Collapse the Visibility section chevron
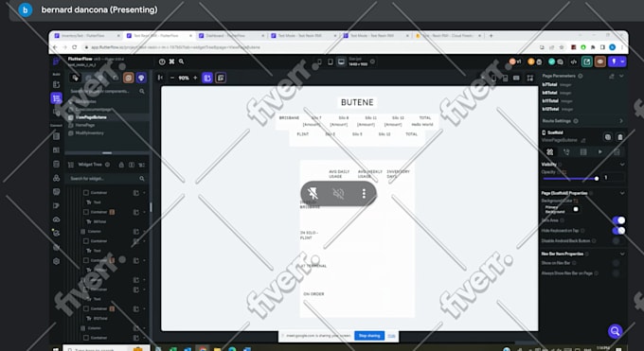The height and width of the screenshot is (351, 644). (x=622, y=165)
